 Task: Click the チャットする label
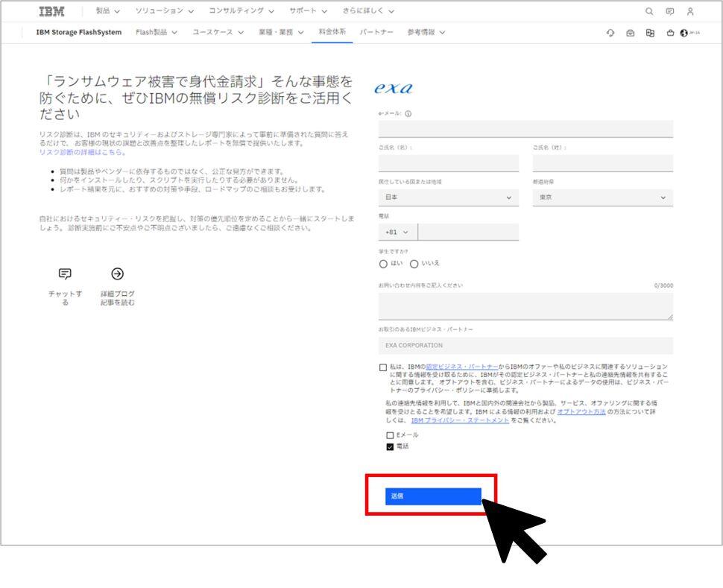65,298
